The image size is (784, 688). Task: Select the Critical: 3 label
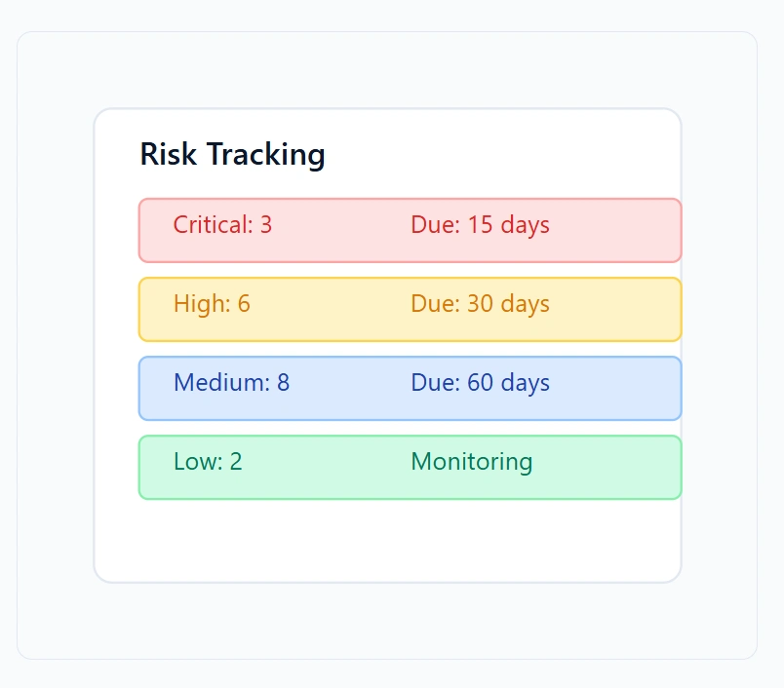(222, 225)
